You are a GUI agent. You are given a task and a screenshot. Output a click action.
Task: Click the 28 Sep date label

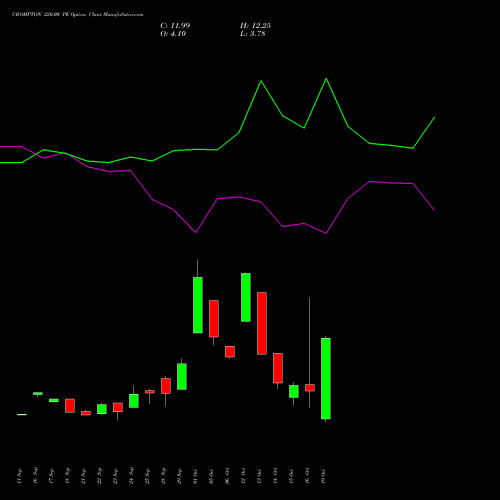pos(163,476)
